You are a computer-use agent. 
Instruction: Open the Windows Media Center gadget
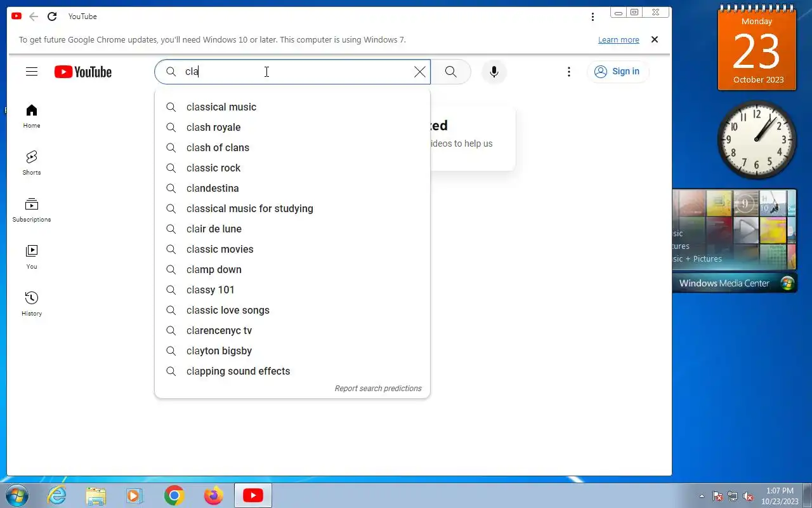735,241
